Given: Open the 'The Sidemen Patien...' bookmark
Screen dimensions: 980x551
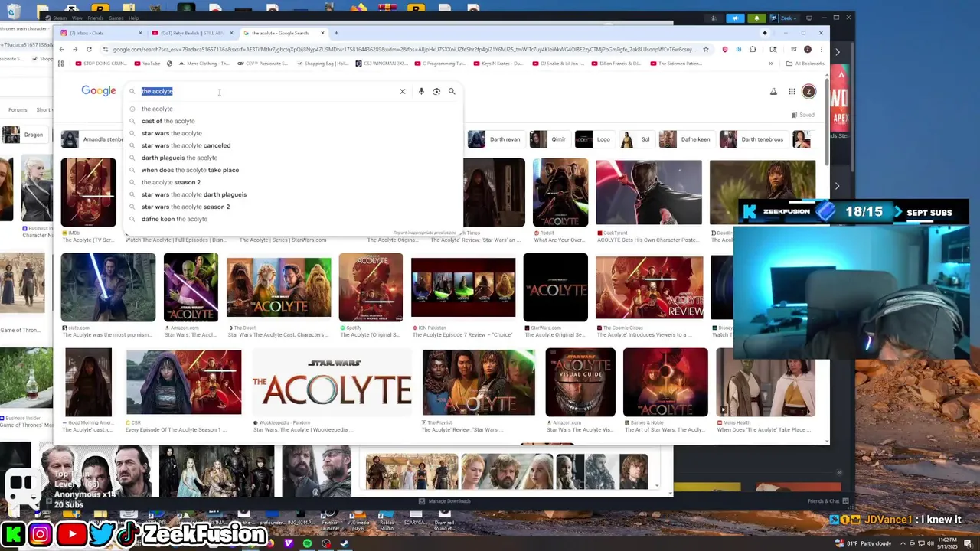Looking at the screenshot, I should (x=675, y=64).
